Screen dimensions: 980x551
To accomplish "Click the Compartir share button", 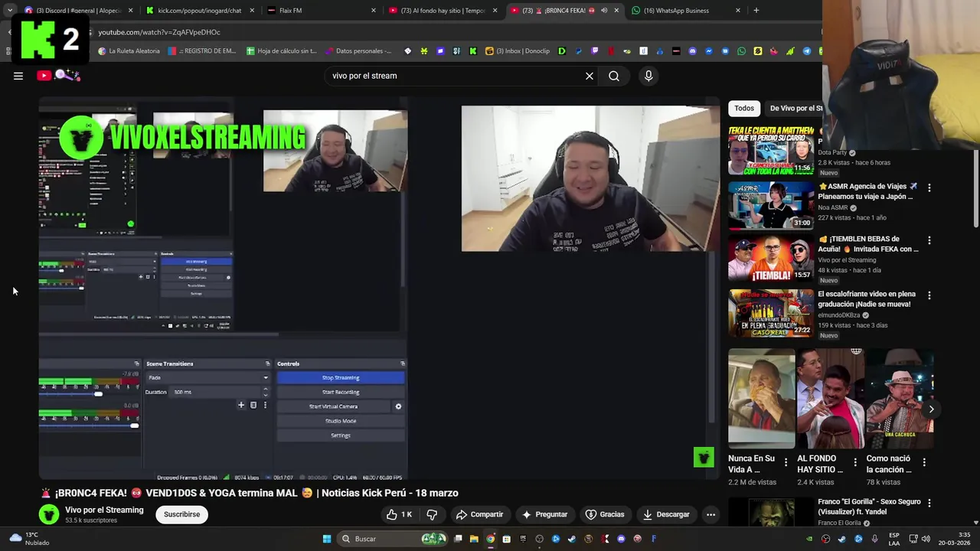I will [x=479, y=514].
